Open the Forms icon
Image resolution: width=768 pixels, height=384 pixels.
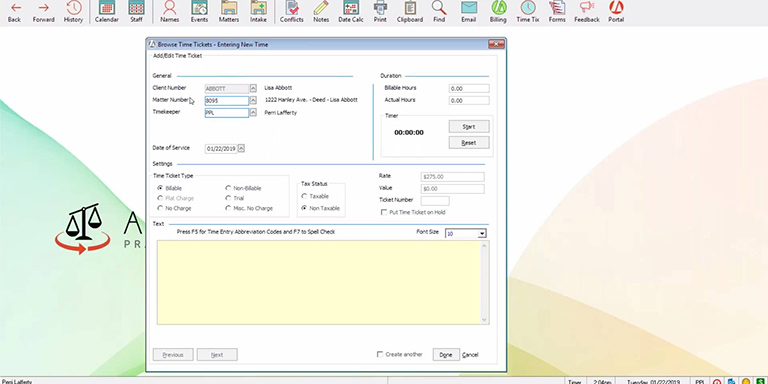coord(557,12)
